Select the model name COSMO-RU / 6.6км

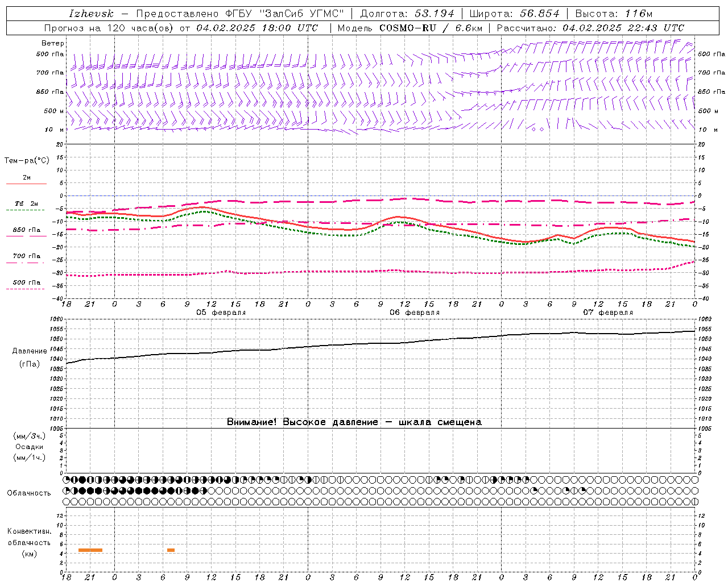(x=431, y=28)
